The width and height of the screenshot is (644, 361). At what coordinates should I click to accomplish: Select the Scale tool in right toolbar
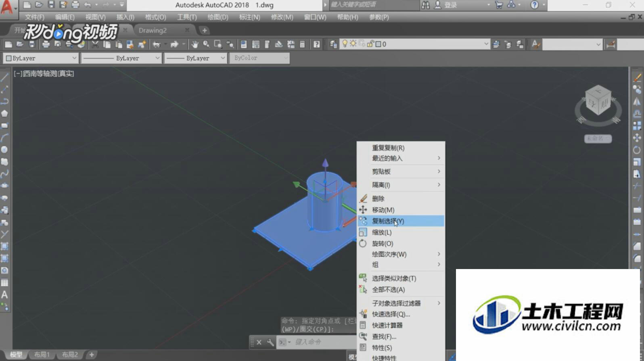tap(637, 162)
